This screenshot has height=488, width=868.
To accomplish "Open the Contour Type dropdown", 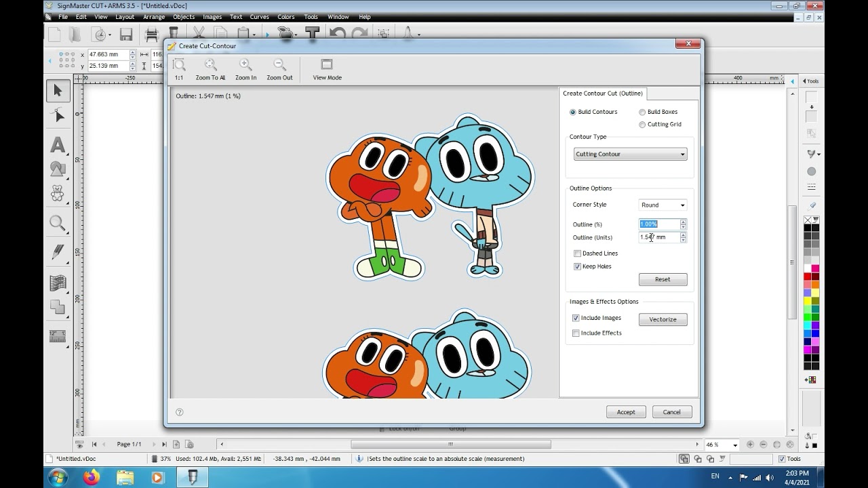I will coord(630,154).
